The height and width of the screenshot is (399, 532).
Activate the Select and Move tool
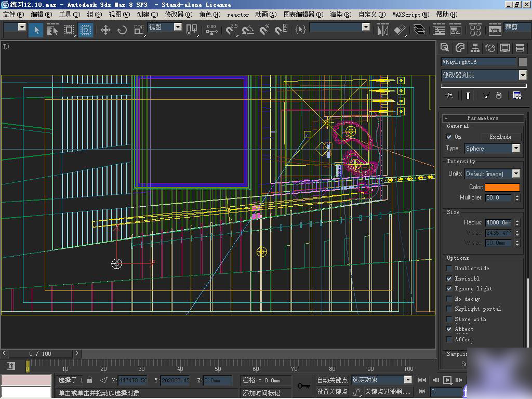[105, 30]
